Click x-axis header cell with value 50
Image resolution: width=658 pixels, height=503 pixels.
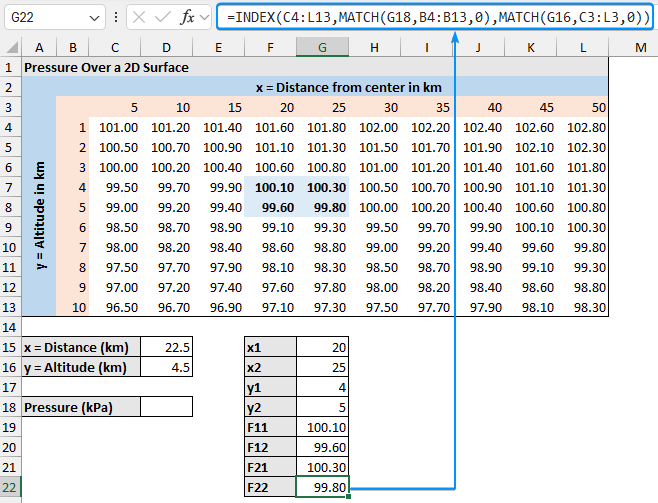(x=582, y=107)
